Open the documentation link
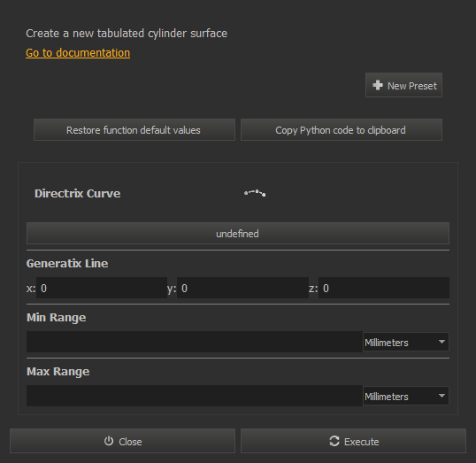Screen dimensions: 476x463 78,53
